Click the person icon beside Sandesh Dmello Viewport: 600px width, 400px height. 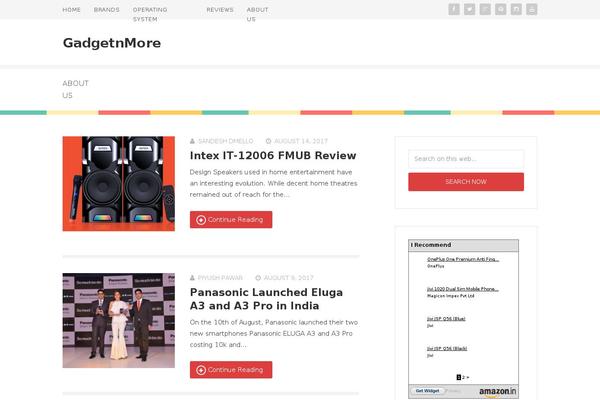click(x=192, y=141)
